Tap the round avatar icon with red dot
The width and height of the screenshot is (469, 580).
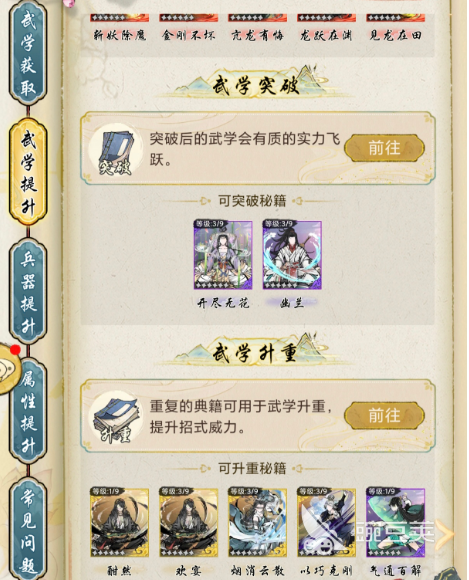click(8, 368)
